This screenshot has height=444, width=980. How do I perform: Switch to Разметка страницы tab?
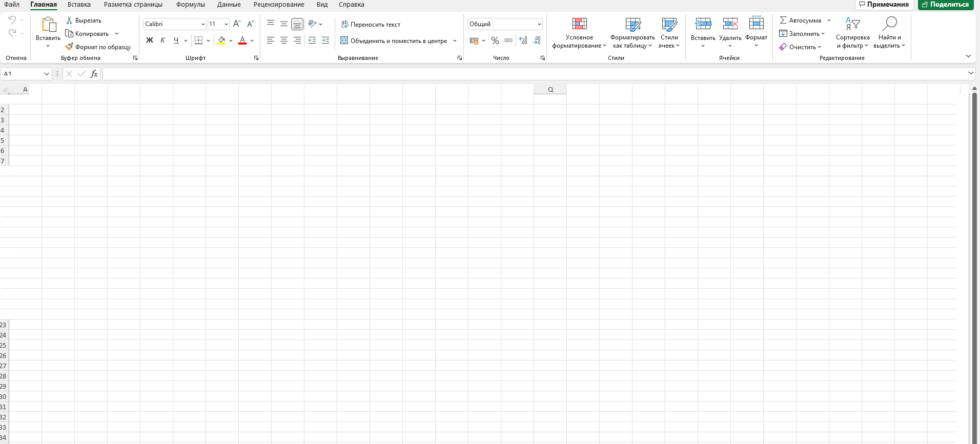133,5
